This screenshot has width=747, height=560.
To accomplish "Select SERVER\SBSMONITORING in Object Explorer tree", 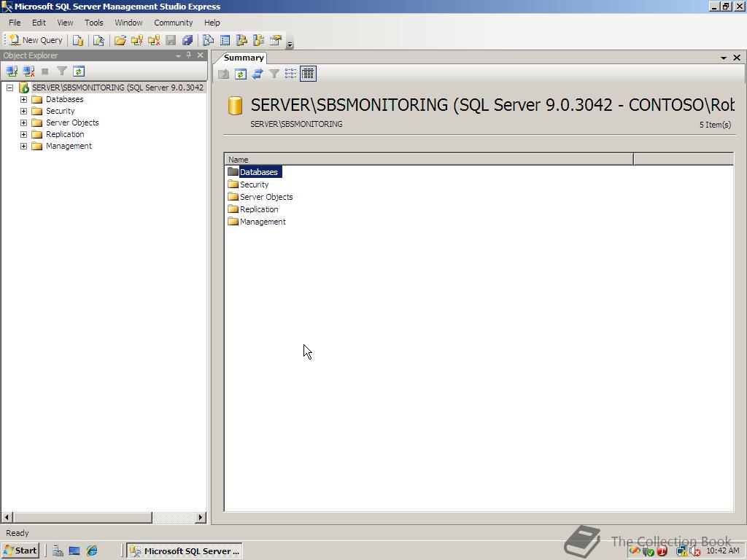I will click(117, 87).
